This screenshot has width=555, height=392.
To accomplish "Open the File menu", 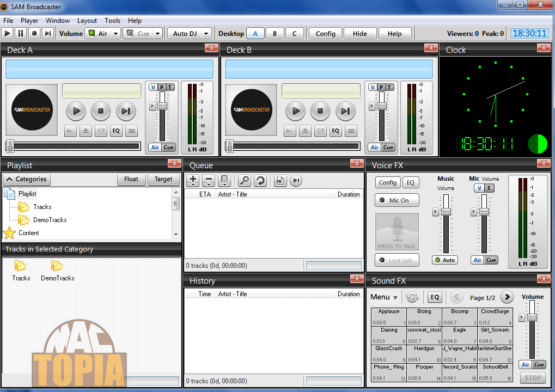I will pyautogui.click(x=8, y=21).
